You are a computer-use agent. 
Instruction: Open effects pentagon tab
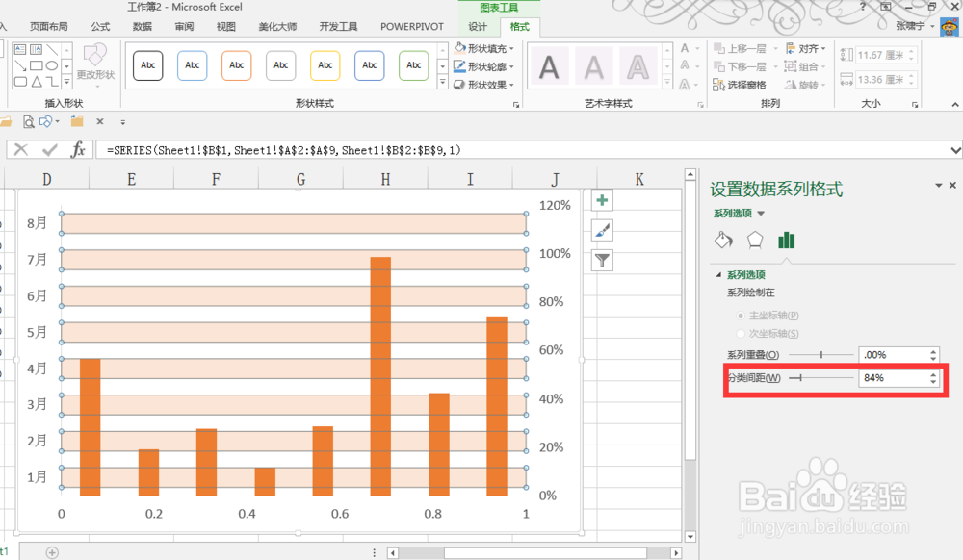click(755, 240)
